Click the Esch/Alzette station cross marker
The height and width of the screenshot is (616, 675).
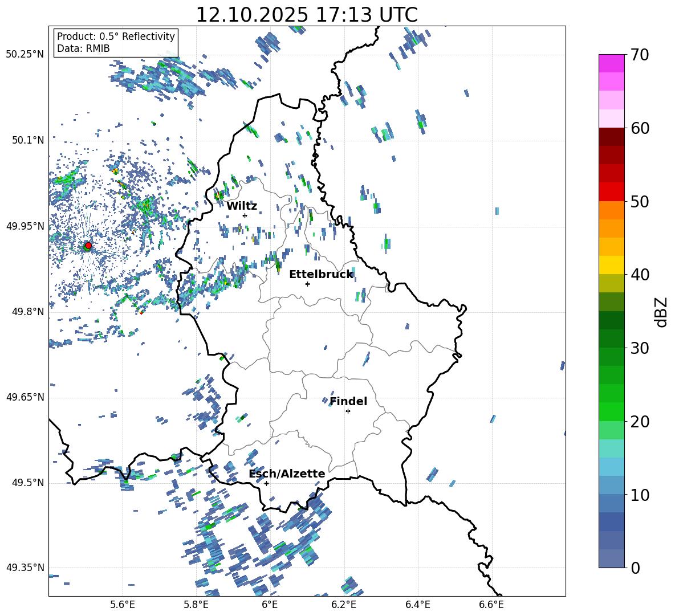(266, 483)
